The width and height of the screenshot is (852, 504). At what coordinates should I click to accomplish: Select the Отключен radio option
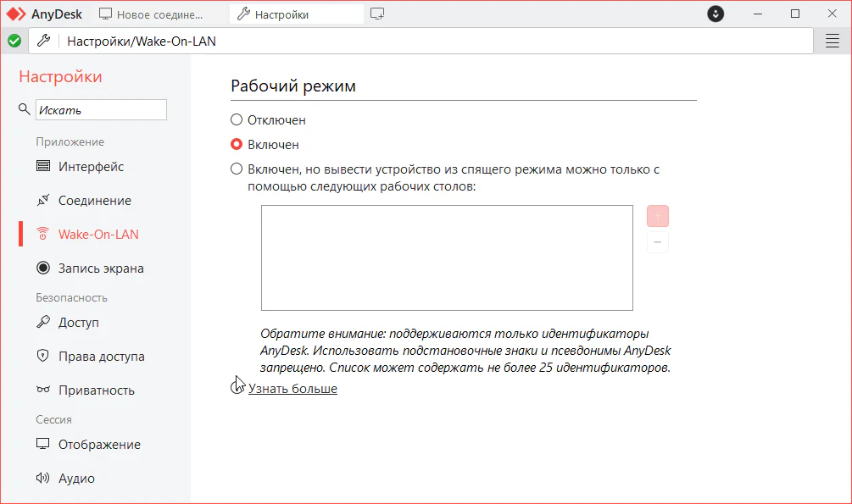[x=237, y=120]
